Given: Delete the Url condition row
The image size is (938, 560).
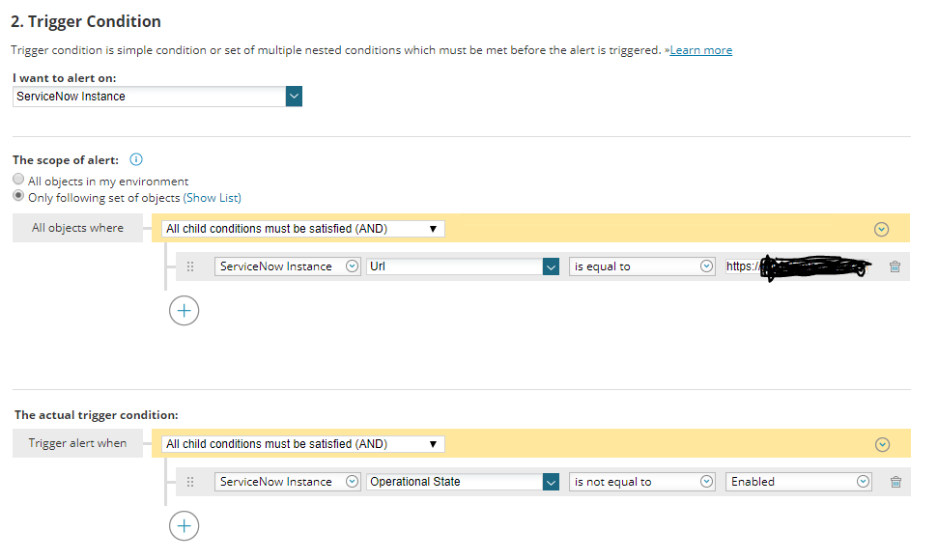Looking at the screenshot, I should pyautogui.click(x=895, y=267).
